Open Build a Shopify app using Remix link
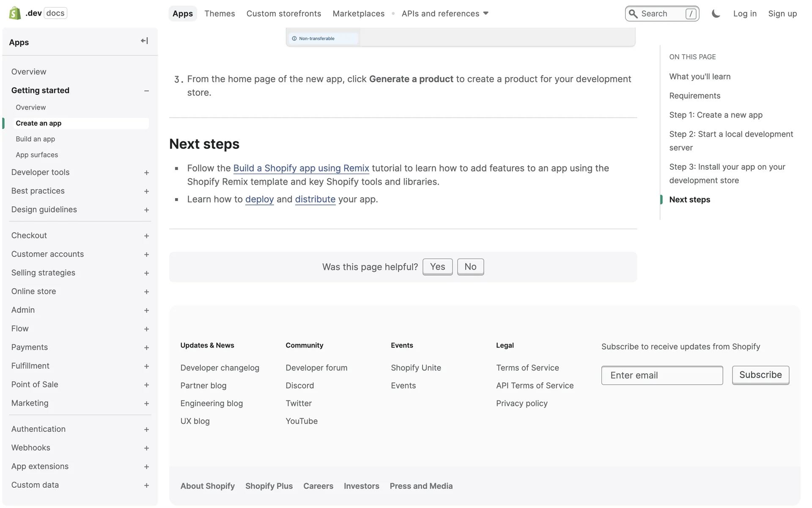812x508 pixels. [x=301, y=168]
